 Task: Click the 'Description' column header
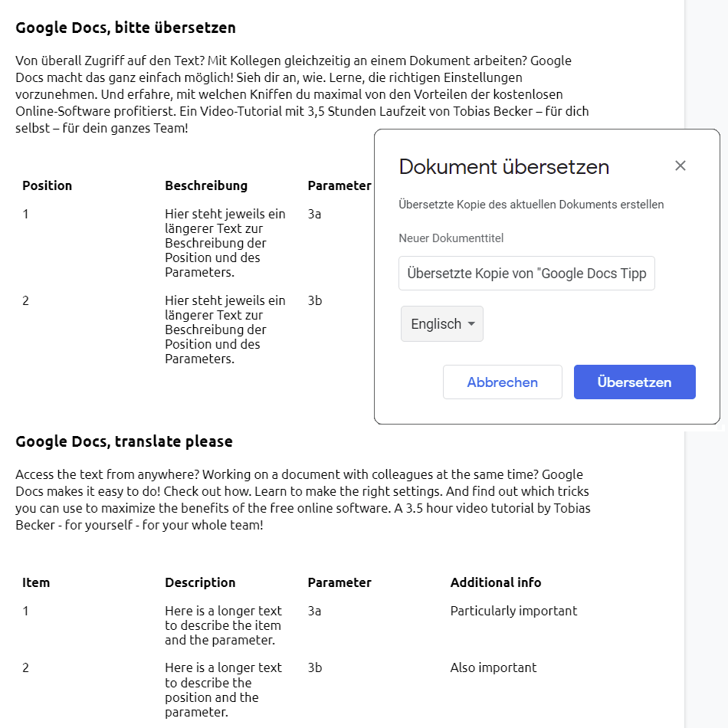[x=200, y=582]
